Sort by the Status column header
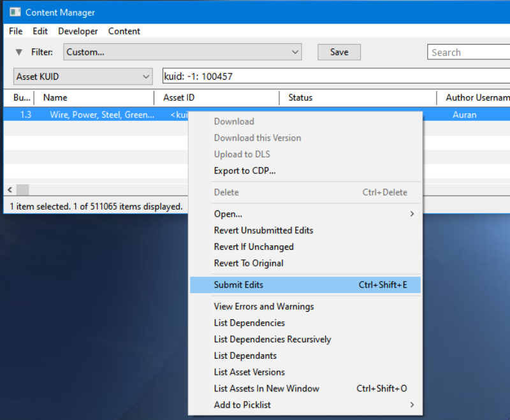510x420 pixels. click(358, 98)
